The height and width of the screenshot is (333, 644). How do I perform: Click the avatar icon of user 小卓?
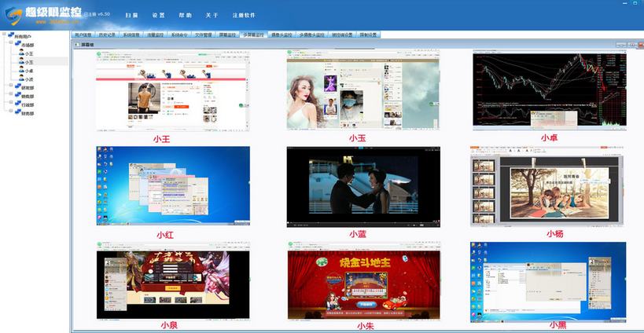pyautogui.click(x=21, y=70)
